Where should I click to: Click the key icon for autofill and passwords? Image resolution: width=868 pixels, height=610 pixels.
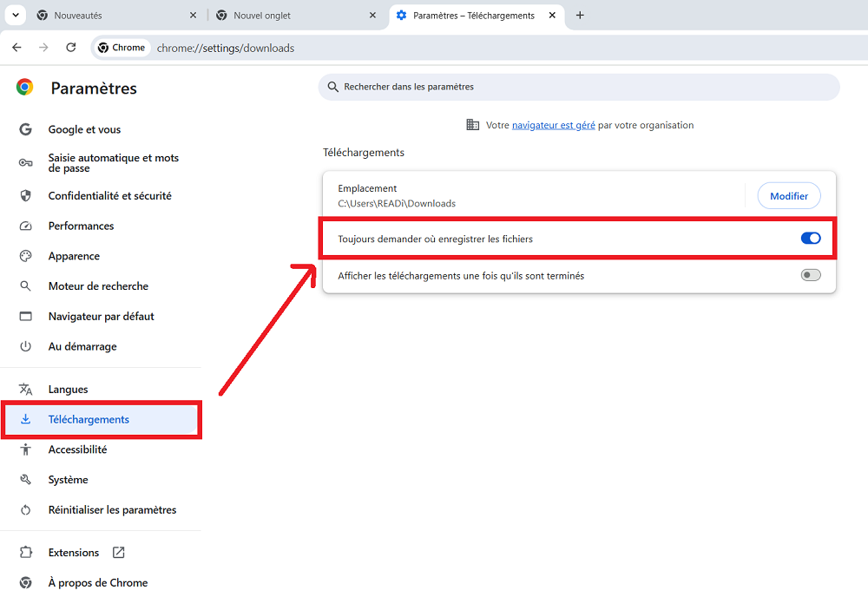pyautogui.click(x=26, y=163)
